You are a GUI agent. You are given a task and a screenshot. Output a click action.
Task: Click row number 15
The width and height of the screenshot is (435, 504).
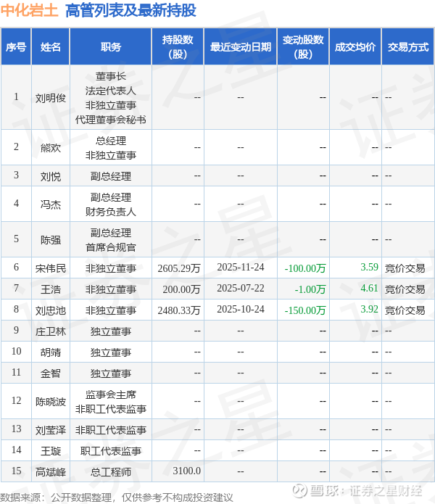(17, 471)
